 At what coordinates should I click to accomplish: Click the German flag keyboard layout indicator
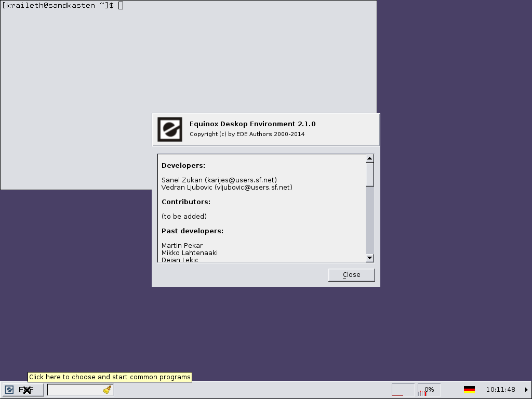point(469,390)
